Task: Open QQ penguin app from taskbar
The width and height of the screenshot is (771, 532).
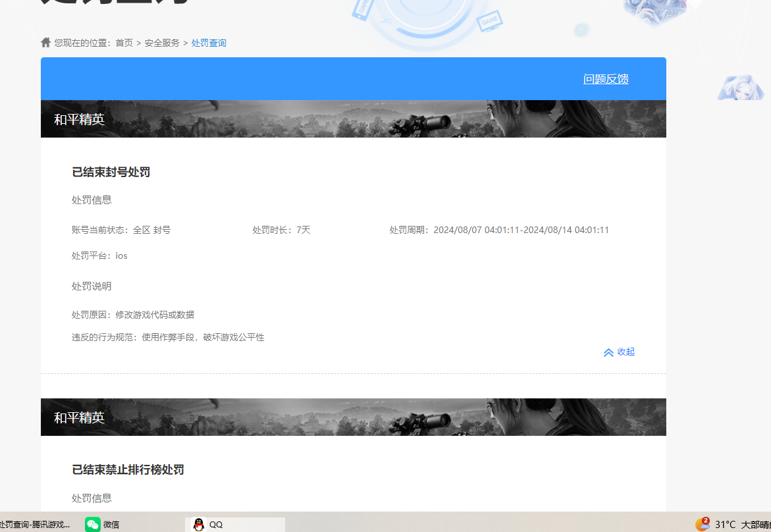Action: coord(235,525)
